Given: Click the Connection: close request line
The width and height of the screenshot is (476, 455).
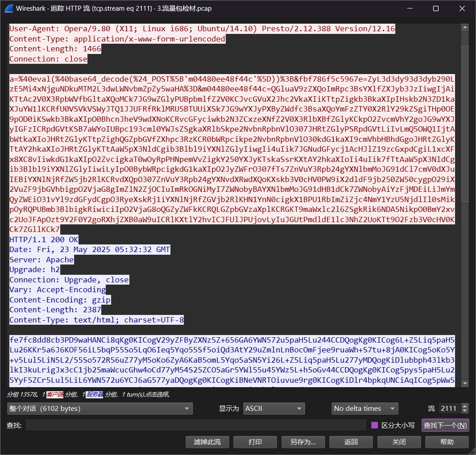Looking at the screenshot, I should [48, 59].
